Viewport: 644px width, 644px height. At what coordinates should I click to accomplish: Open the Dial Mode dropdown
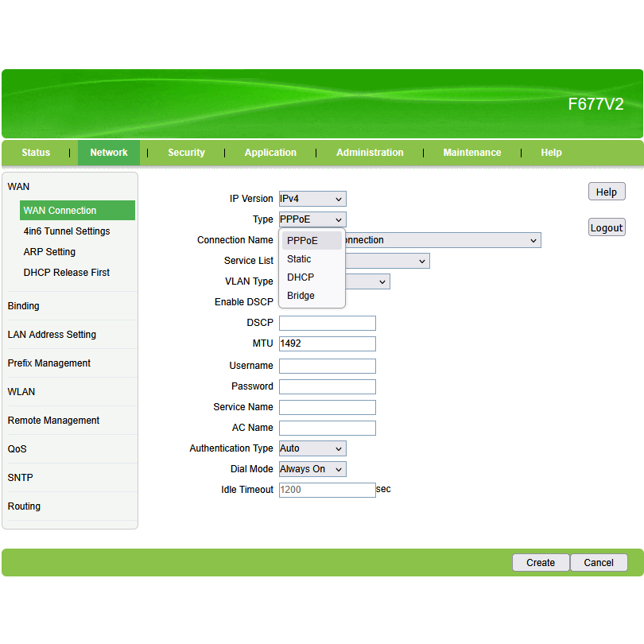[x=312, y=469]
